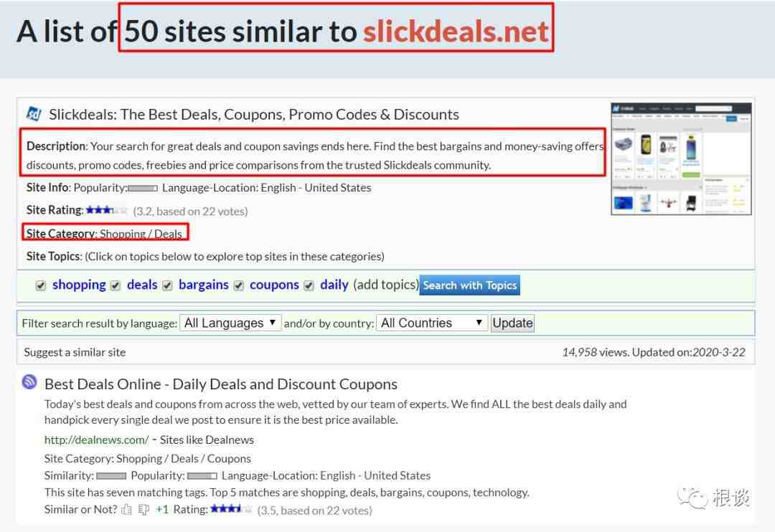The height and width of the screenshot is (532, 775).
Task: Uncheck the shopping topic checkbox
Action: click(x=41, y=285)
